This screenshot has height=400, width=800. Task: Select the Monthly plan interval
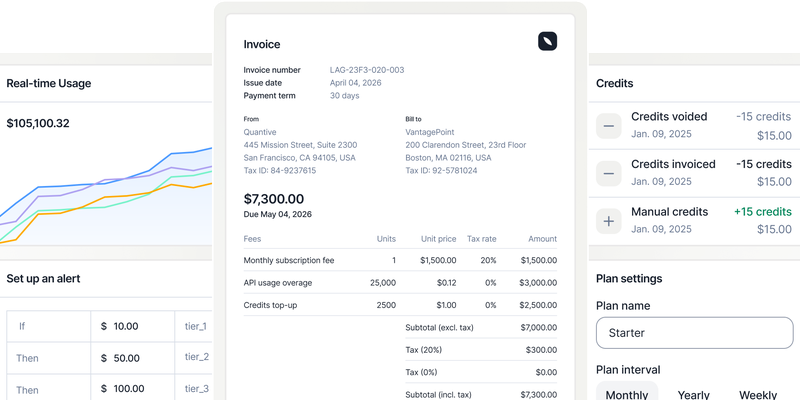627,394
